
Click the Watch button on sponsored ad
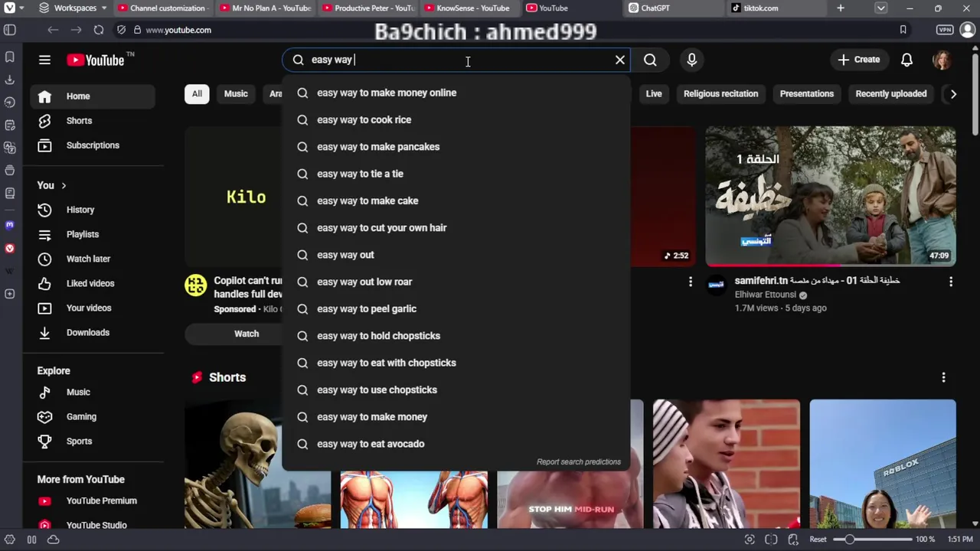click(x=247, y=334)
